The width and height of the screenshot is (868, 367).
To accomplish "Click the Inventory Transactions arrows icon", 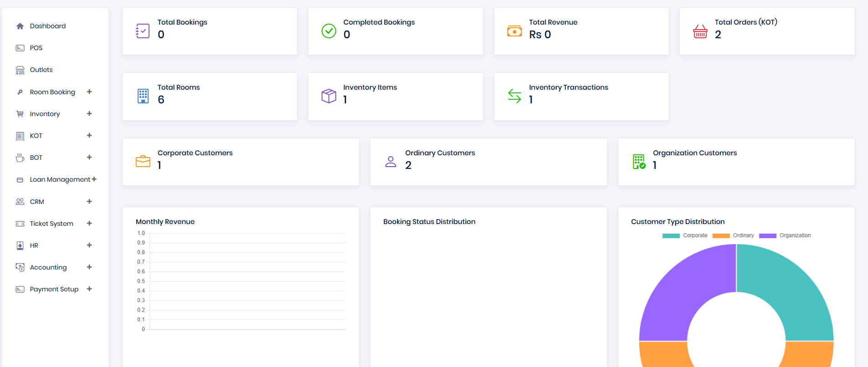I will coord(515,96).
